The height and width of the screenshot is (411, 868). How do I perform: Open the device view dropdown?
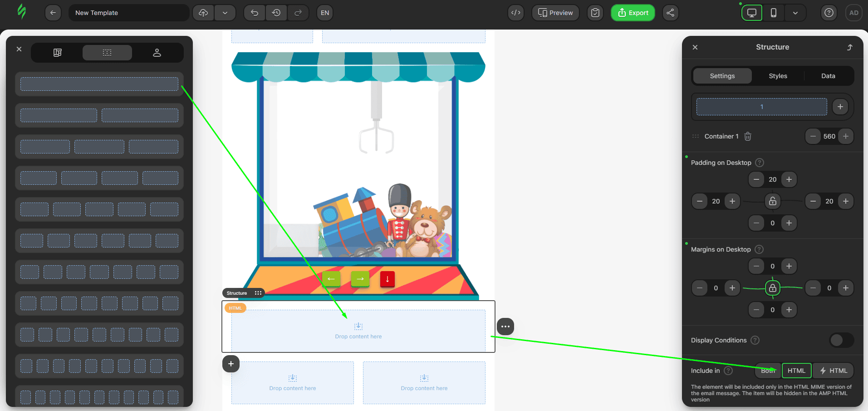point(795,12)
